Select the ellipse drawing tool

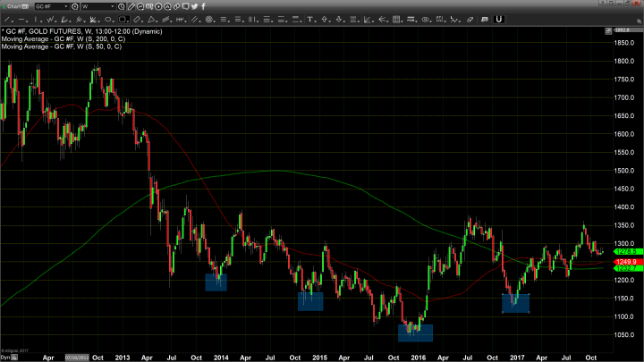(x=108, y=18)
